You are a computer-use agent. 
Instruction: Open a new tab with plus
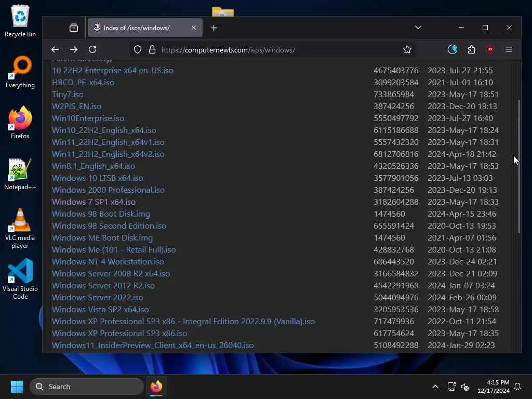[x=214, y=28]
